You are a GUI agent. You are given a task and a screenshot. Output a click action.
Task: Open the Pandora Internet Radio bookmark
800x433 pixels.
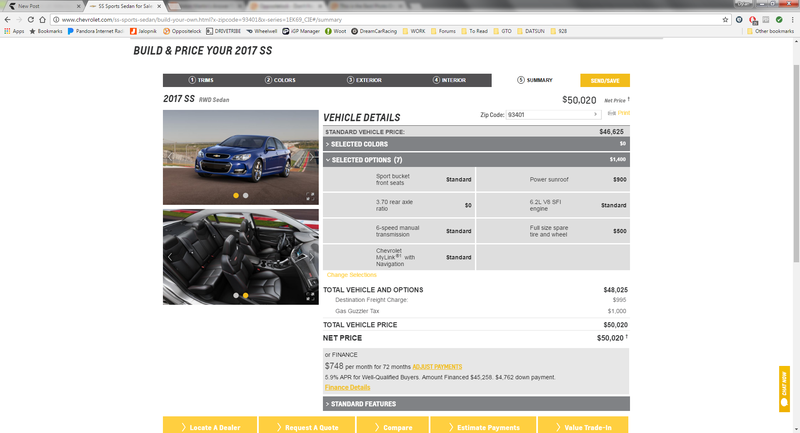tap(96, 31)
